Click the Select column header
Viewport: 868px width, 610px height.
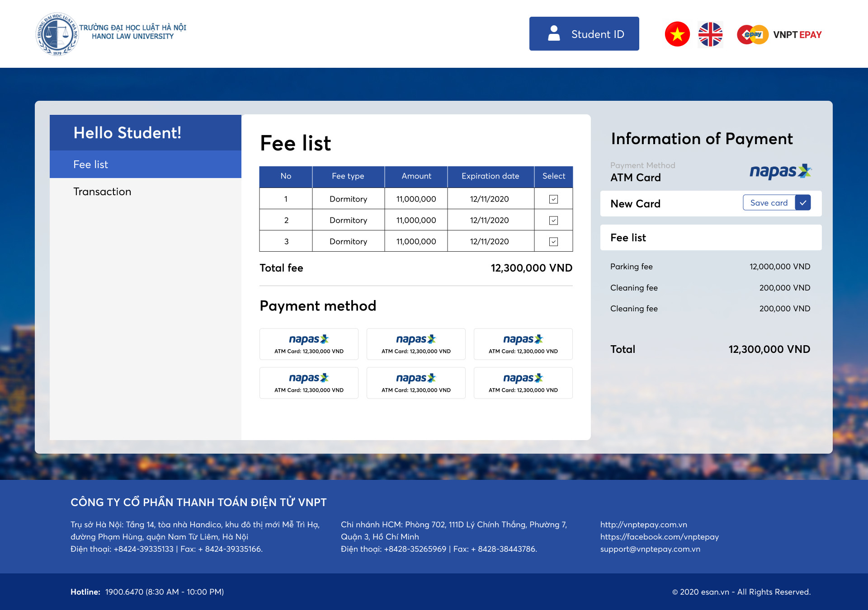[554, 177]
